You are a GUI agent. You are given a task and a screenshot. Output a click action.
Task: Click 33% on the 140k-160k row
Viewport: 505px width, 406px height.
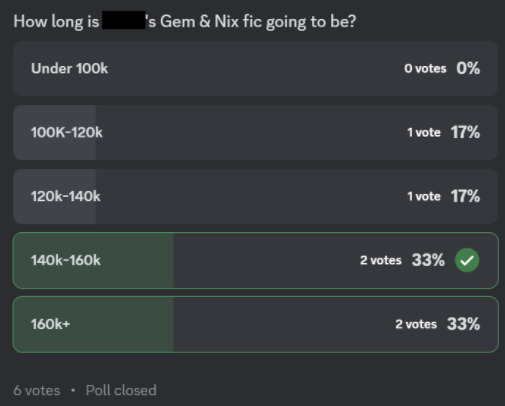[428, 260]
